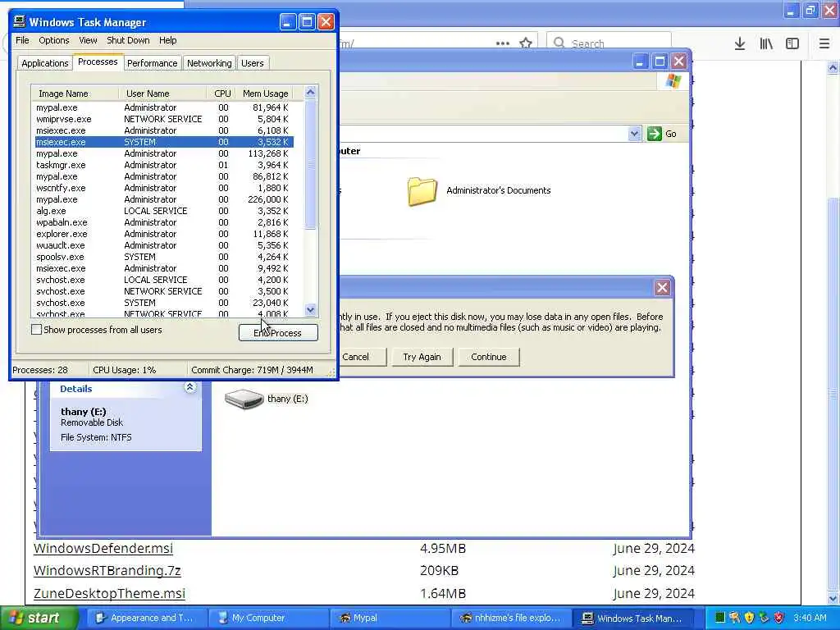Select the wscntfy.exe process row

coord(163,188)
